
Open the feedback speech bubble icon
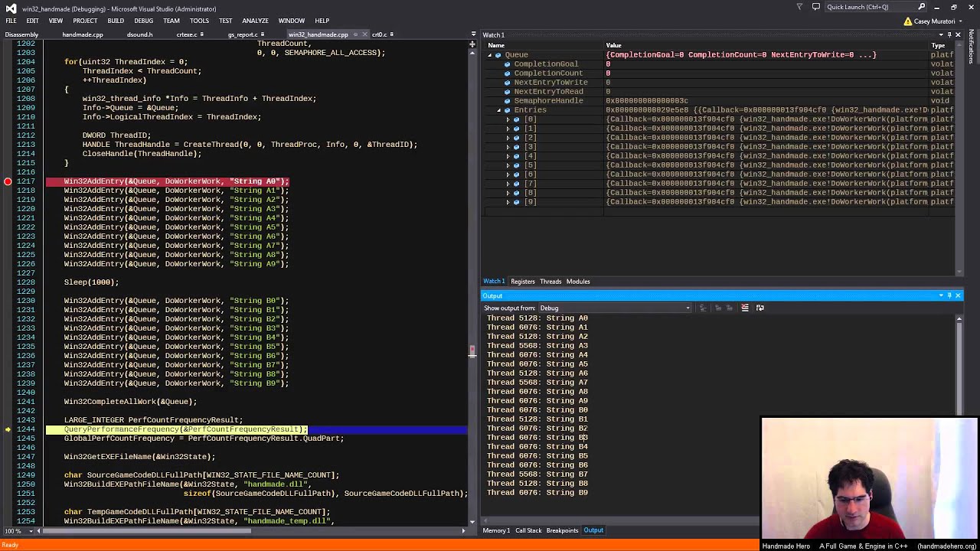coord(816,7)
